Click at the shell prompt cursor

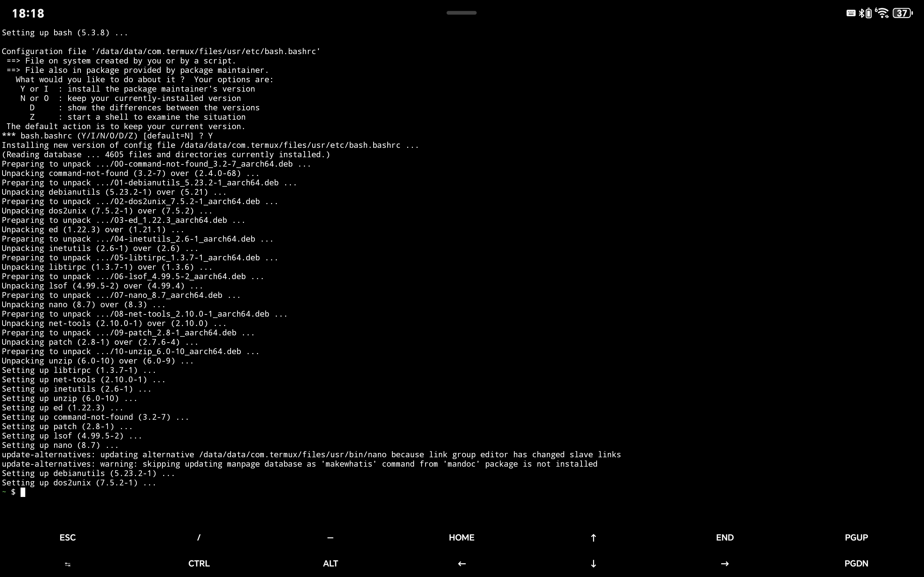click(x=23, y=492)
